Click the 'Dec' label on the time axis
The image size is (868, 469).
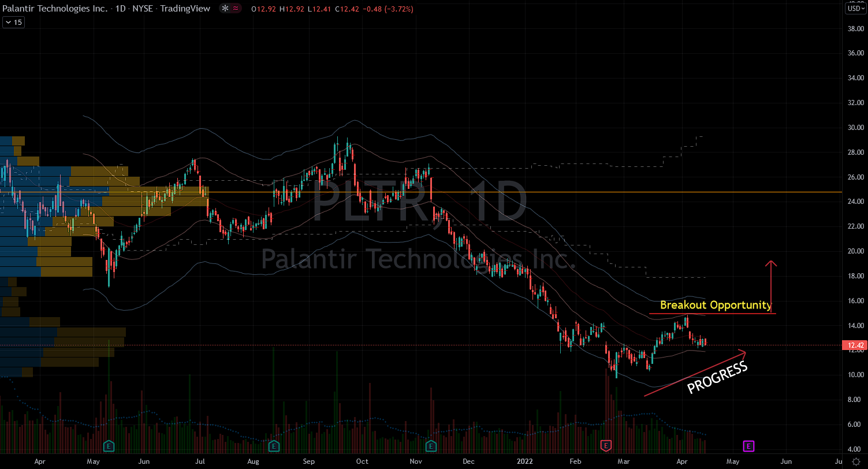point(468,461)
